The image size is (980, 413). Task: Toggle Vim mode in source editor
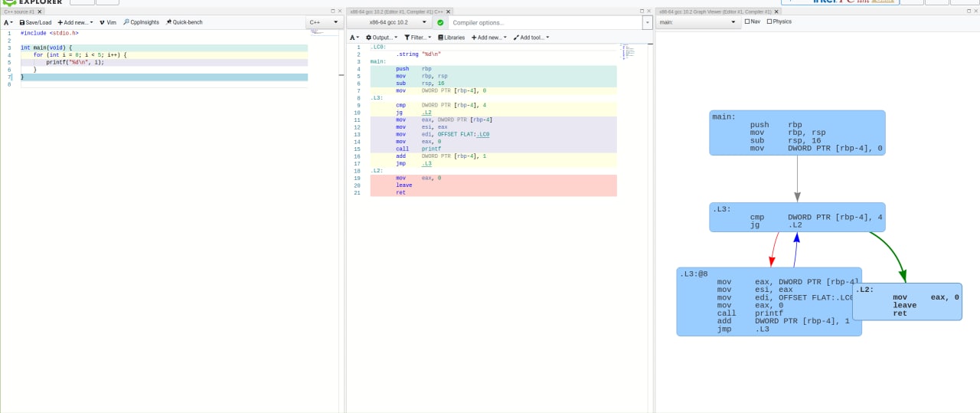[108, 22]
